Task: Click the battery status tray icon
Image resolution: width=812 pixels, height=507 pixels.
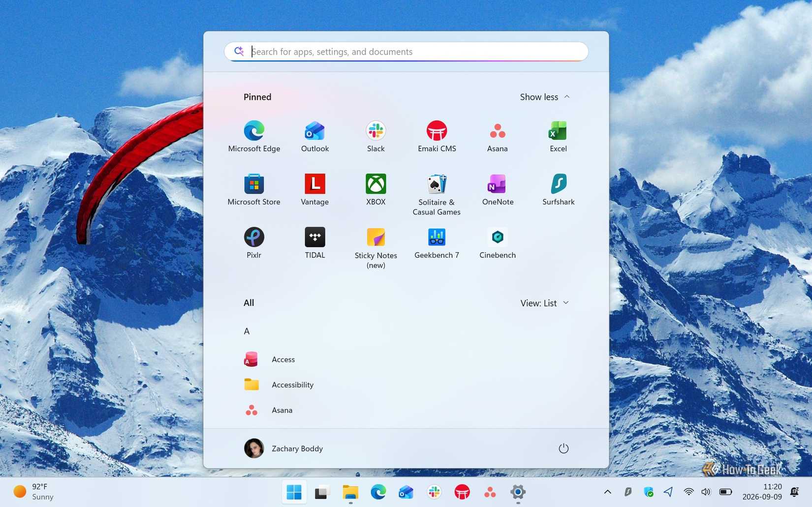Action: point(725,492)
